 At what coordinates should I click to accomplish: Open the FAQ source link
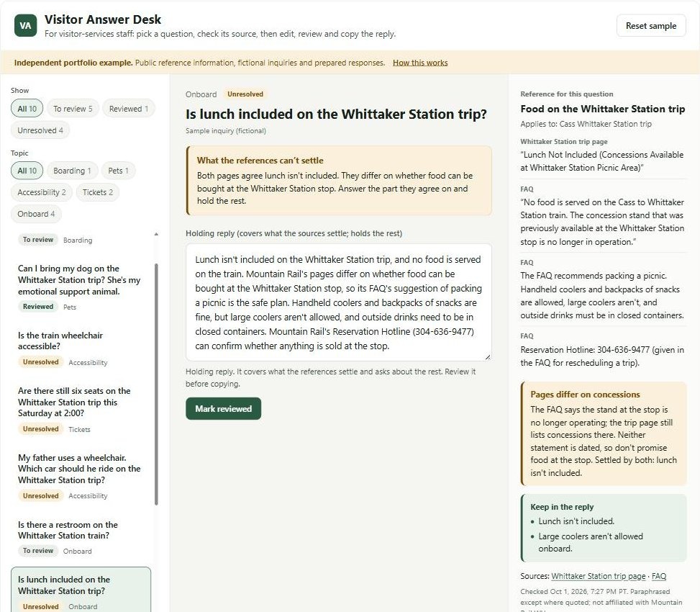coord(659,576)
